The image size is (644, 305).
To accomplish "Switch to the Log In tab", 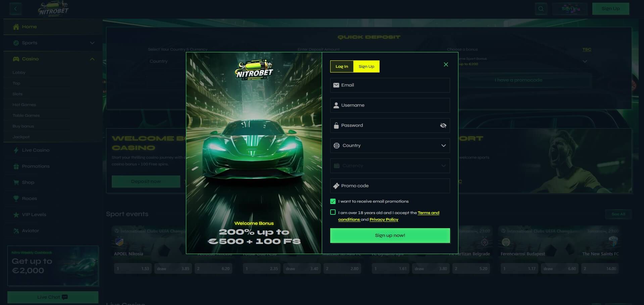I will pos(342,66).
